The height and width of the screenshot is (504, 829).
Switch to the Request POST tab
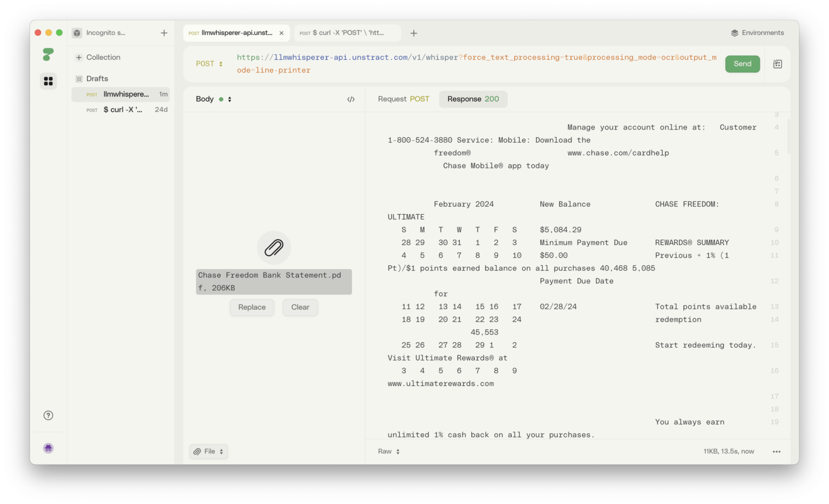[x=403, y=99]
